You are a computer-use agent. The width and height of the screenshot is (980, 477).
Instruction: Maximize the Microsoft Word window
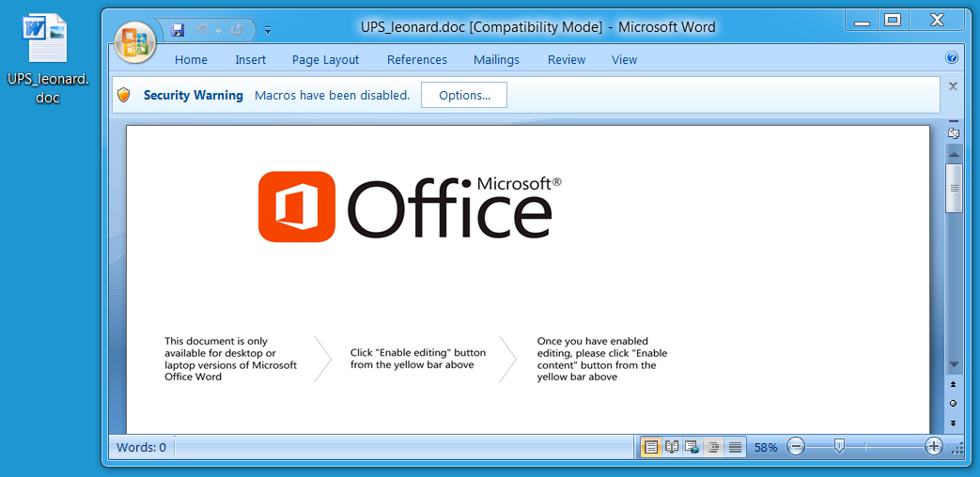click(894, 21)
